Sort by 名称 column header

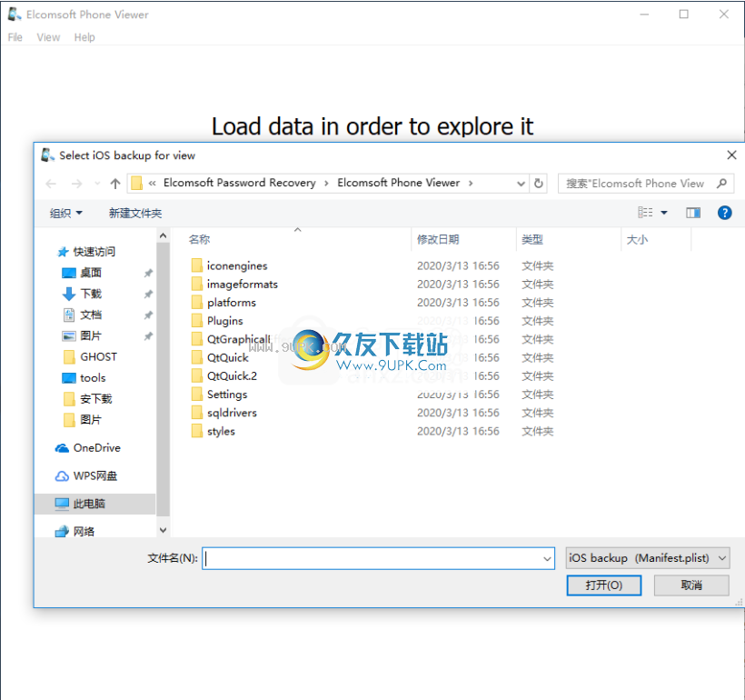coord(199,240)
